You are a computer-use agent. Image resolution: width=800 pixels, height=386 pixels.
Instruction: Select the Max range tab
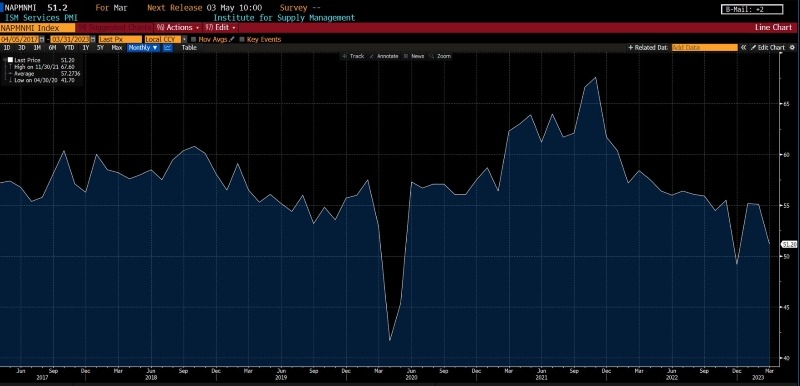117,47
